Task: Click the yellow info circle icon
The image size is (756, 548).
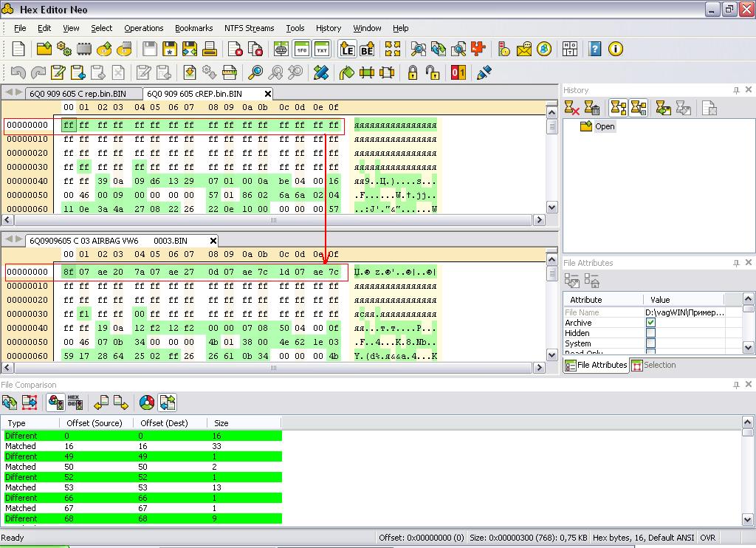Action: pos(616,49)
